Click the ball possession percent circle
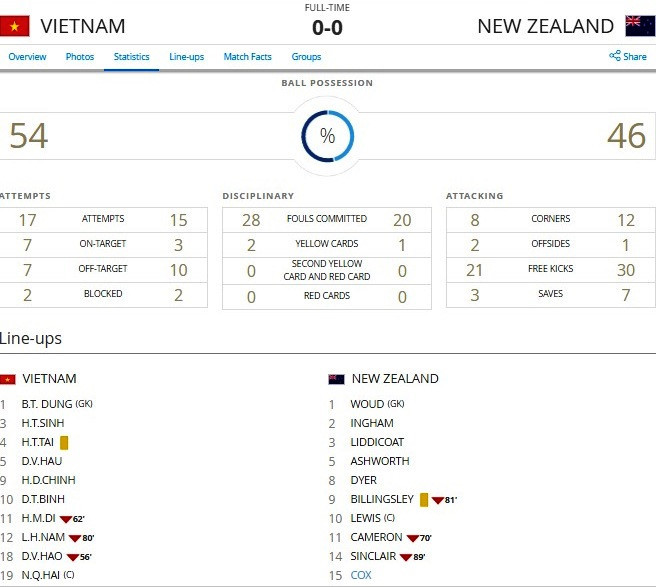Viewport: 656px width, 587px height. 327,136
